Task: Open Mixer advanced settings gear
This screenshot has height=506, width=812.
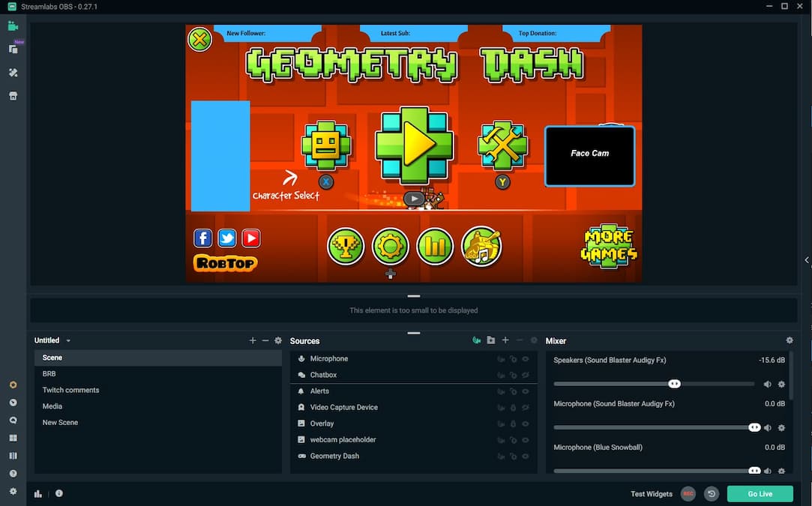Action: coord(790,340)
